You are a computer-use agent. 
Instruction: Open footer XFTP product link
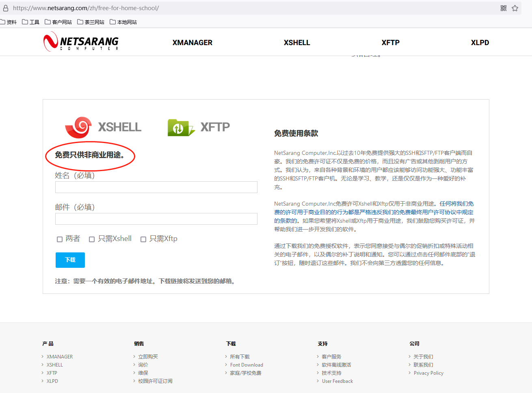pos(52,373)
